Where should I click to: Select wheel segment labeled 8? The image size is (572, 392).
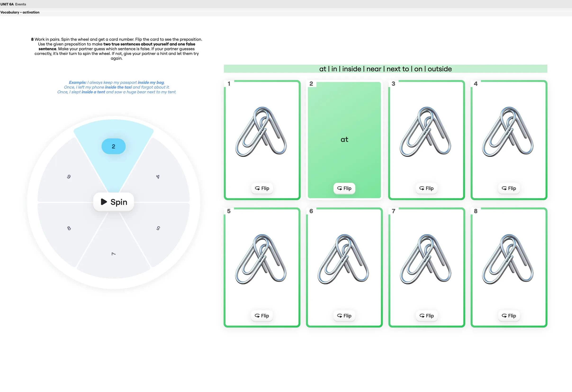[69, 228]
